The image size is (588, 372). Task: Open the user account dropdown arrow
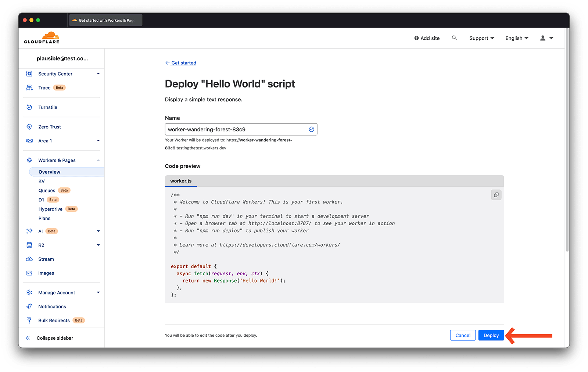(551, 38)
